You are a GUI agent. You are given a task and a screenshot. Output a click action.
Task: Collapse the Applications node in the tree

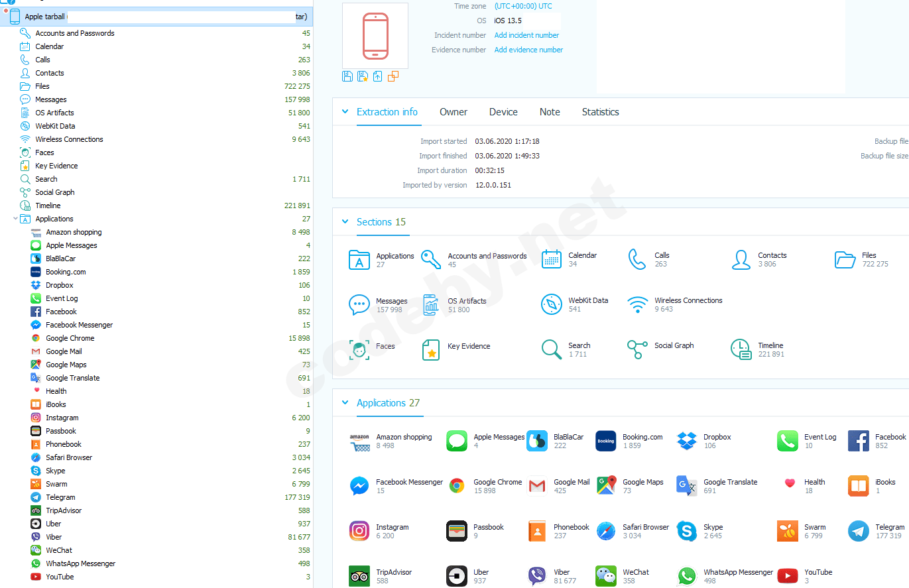point(15,219)
